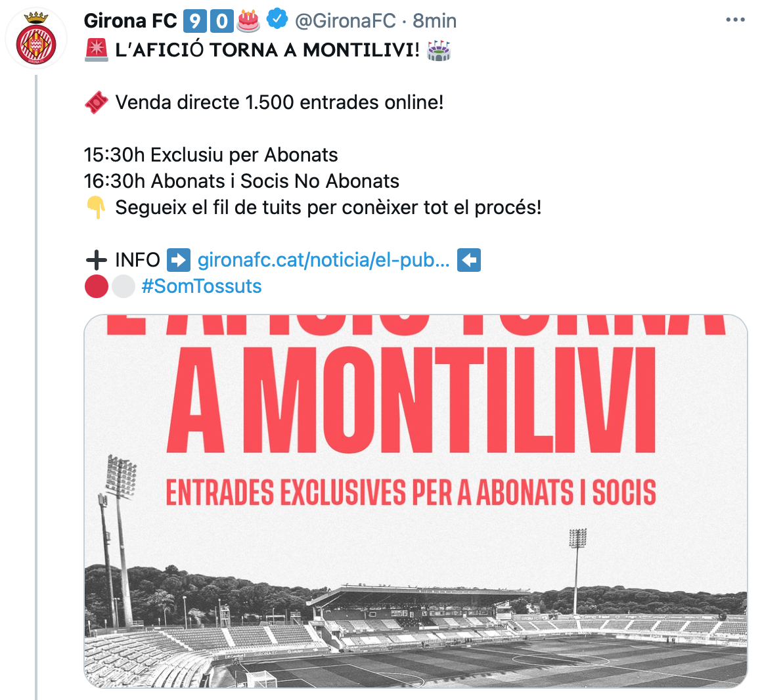The height and width of the screenshot is (700, 762).
Task: Open the gironafc.cat/noticia link
Action: click(323, 260)
